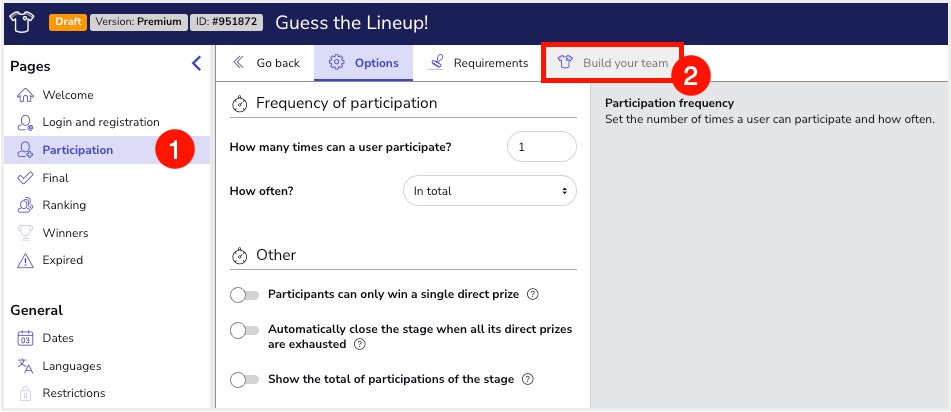
Task: Toggle automatically close the stage option
Action: (x=244, y=331)
